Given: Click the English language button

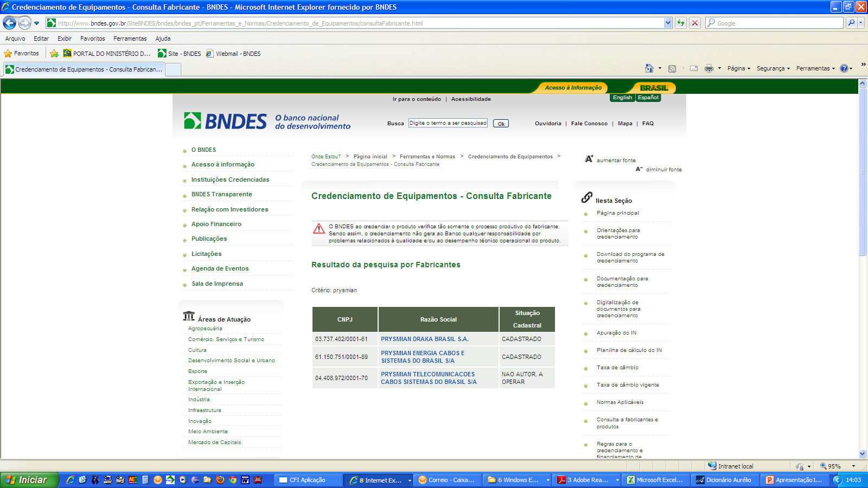Looking at the screenshot, I should click(622, 98).
